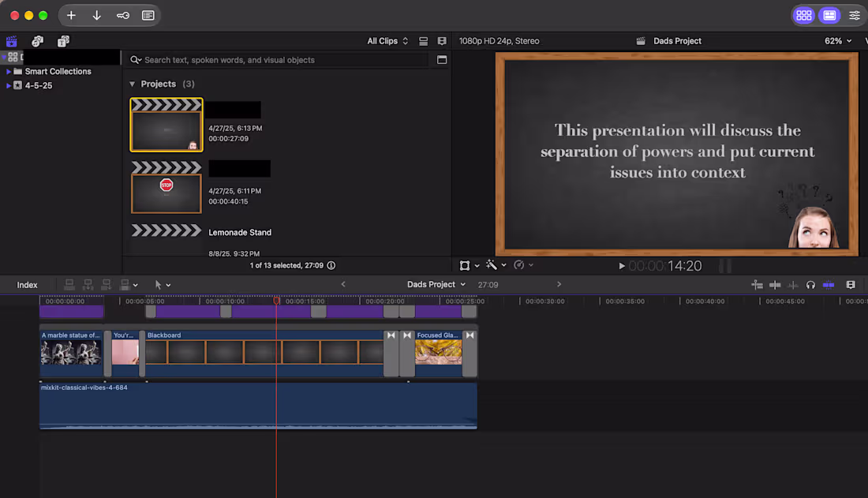The height and width of the screenshot is (498, 868).
Task: Click the Lemonade Stand project name
Action: click(240, 233)
